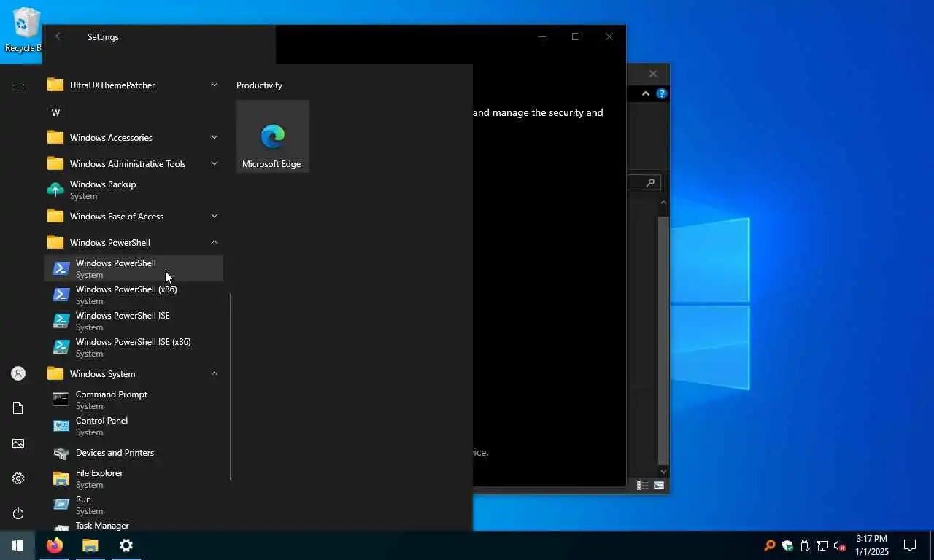Viewport: 934px width, 560px height.
Task: Click the taskbar clock showing 3:17 PM
Action: pos(872,545)
